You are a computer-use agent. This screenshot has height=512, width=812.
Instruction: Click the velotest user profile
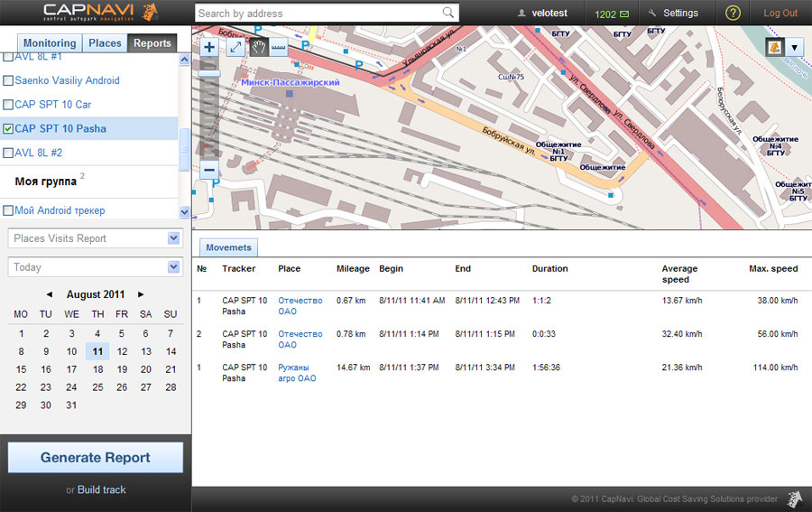point(543,13)
